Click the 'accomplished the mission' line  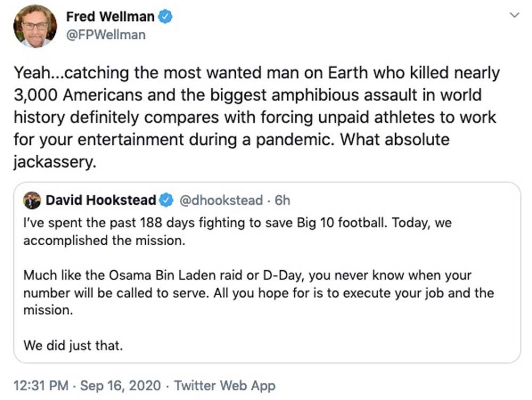(104, 240)
